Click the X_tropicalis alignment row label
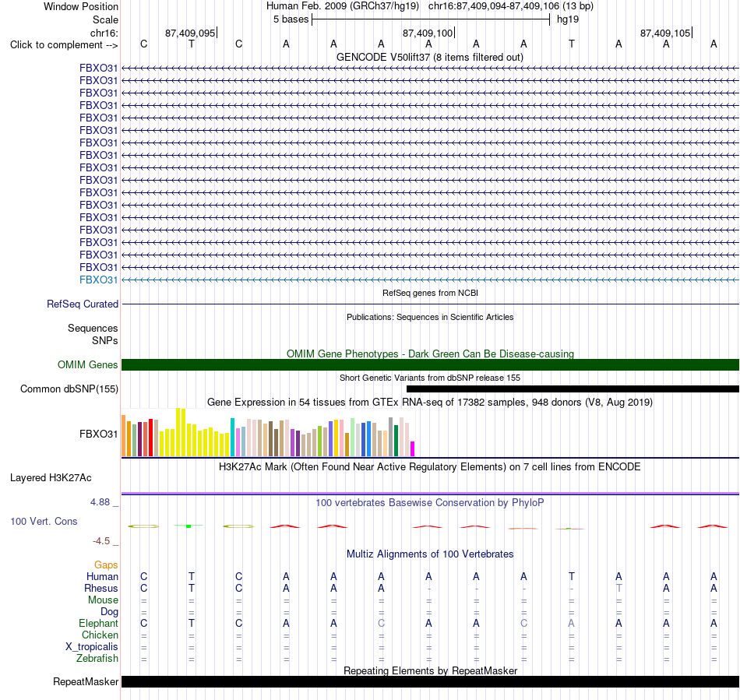The width and height of the screenshot is (740, 700). click(x=92, y=647)
